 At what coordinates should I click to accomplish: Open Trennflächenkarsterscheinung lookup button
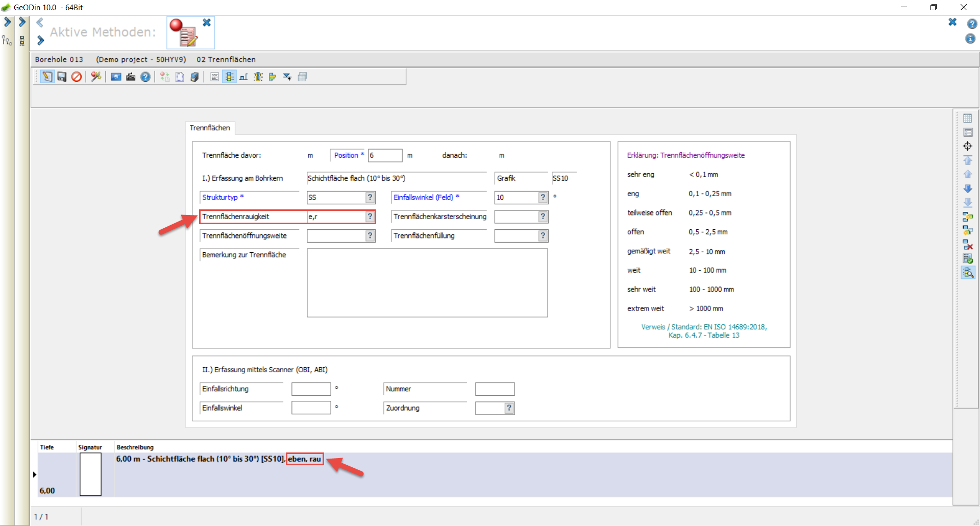(x=543, y=217)
